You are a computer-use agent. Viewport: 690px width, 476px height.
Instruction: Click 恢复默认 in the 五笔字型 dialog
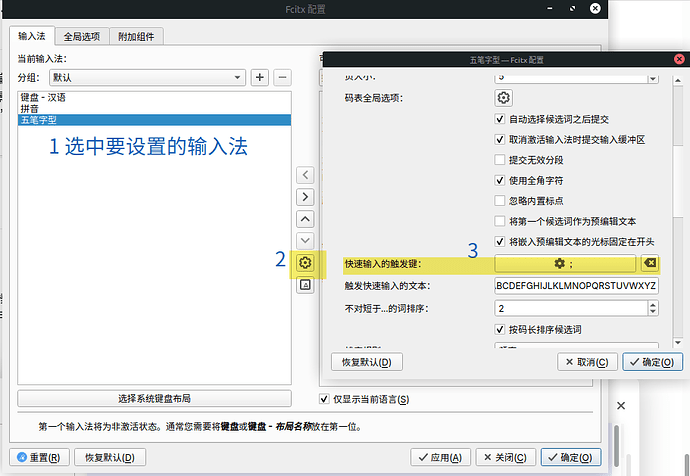point(367,362)
